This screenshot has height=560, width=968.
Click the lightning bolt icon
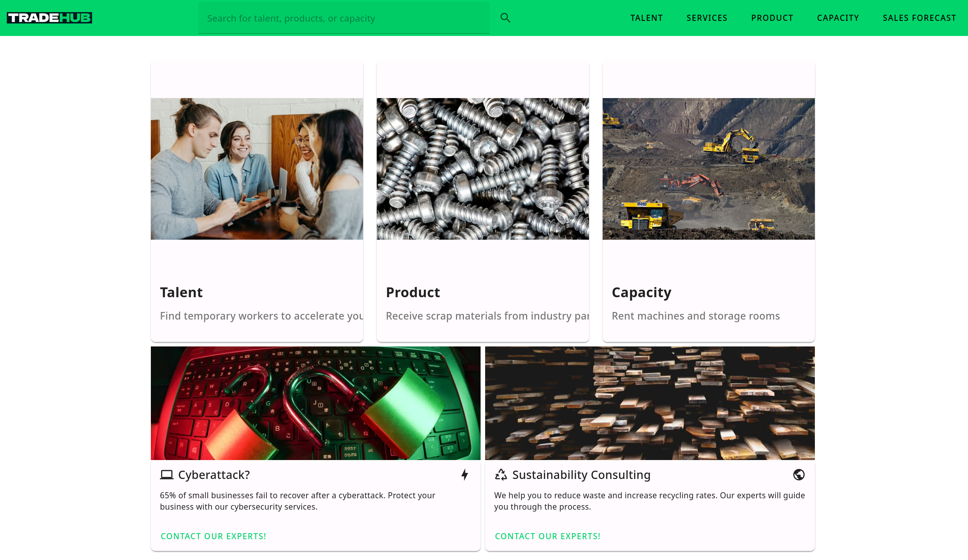point(465,475)
